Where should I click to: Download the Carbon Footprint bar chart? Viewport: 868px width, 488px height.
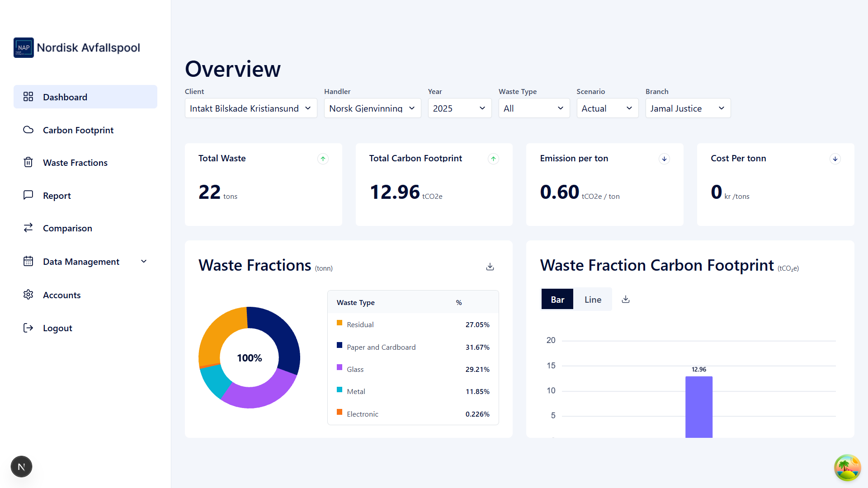[x=626, y=299]
